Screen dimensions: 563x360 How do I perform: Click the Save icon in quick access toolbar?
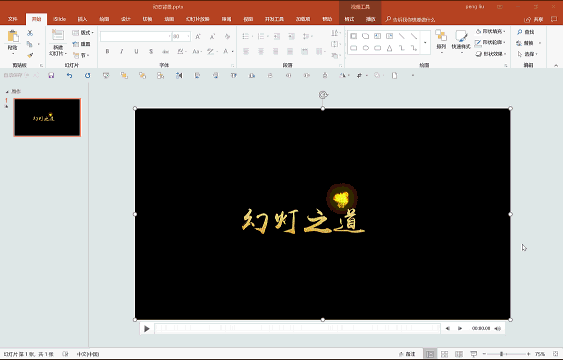(x=51, y=75)
